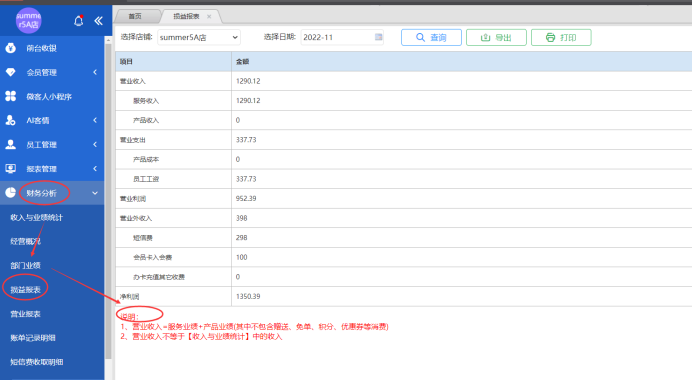The image size is (692, 380).
Task: Switch to the 首页 tab
Action: 135,16
